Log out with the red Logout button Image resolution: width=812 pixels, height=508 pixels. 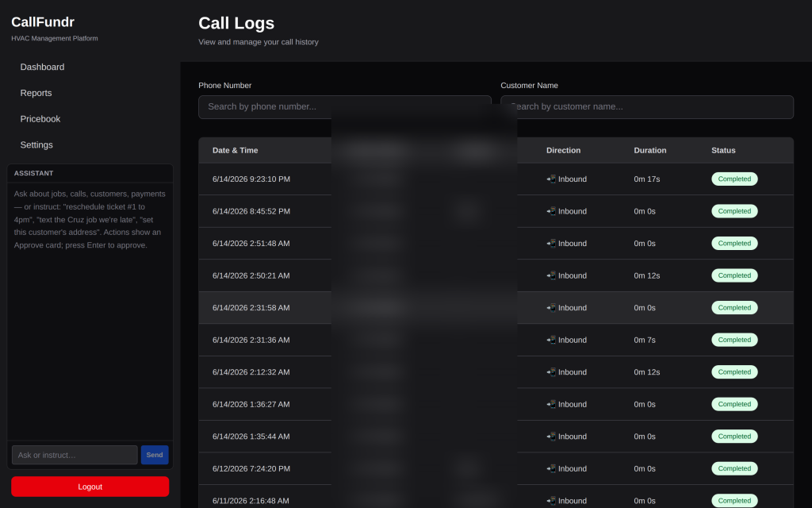[x=90, y=487]
